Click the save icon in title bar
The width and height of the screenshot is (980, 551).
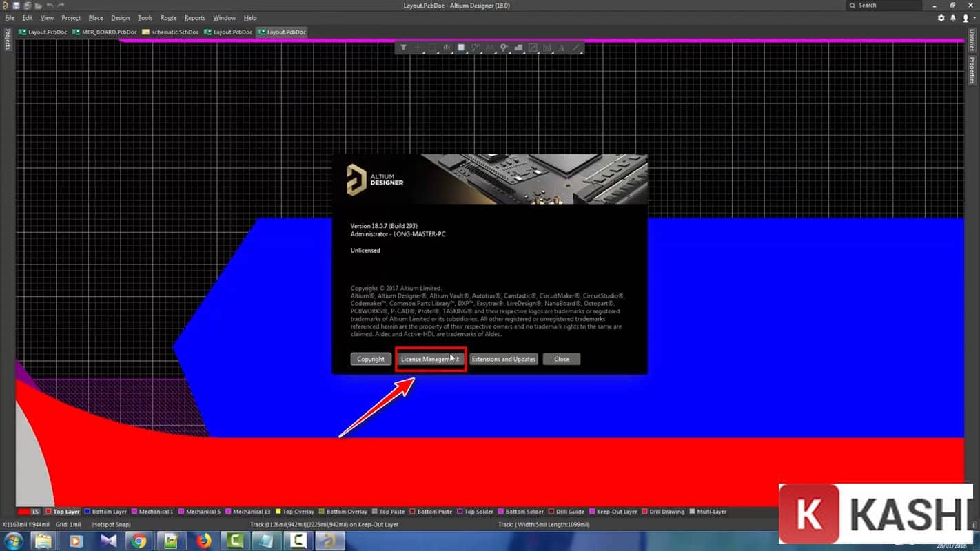click(16, 6)
